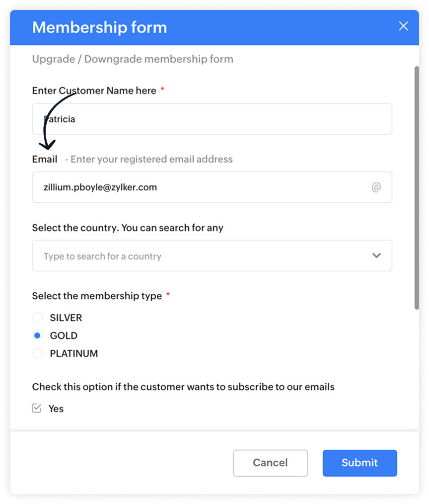Click the Membership form title header

point(99,27)
